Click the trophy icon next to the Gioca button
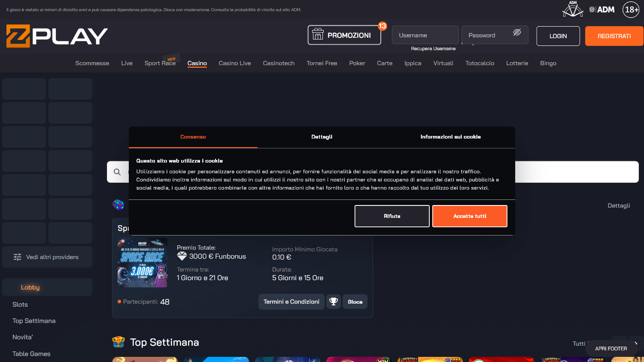The height and width of the screenshot is (362, 644). pyautogui.click(x=334, y=302)
